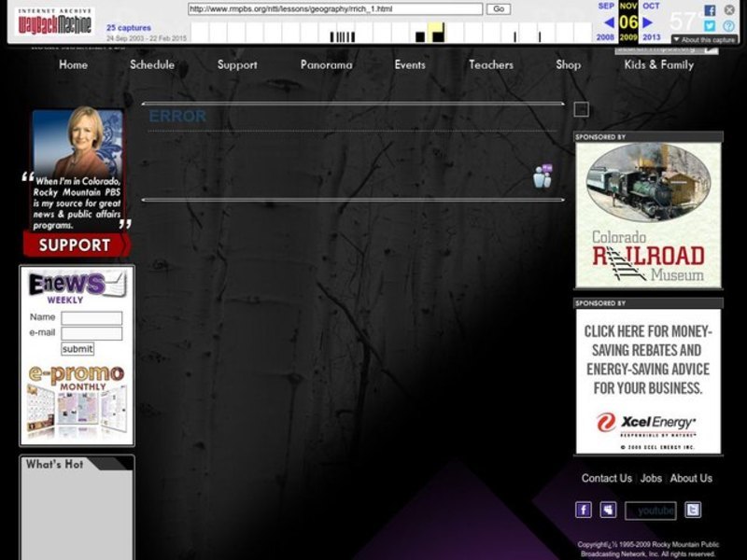Open the footer Twitter icon
The width and height of the screenshot is (747, 560).
(692, 510)
